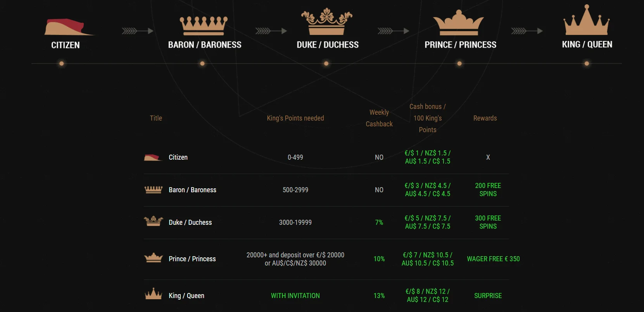
Task: Click the small Citizen hat icon in table
Action: 153,157
